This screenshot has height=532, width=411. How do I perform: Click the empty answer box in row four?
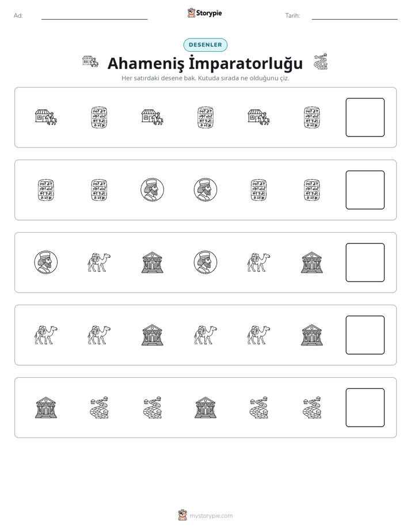pos(365,335)
